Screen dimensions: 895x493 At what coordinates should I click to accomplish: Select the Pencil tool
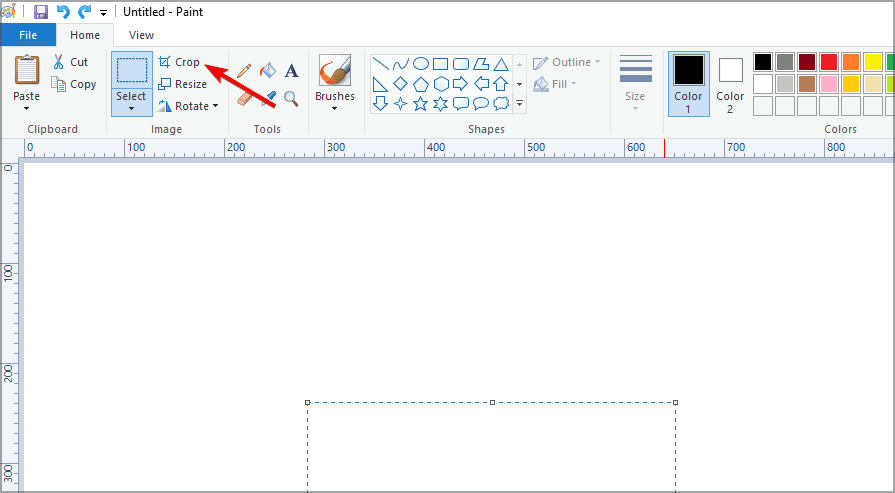(243, 71)
